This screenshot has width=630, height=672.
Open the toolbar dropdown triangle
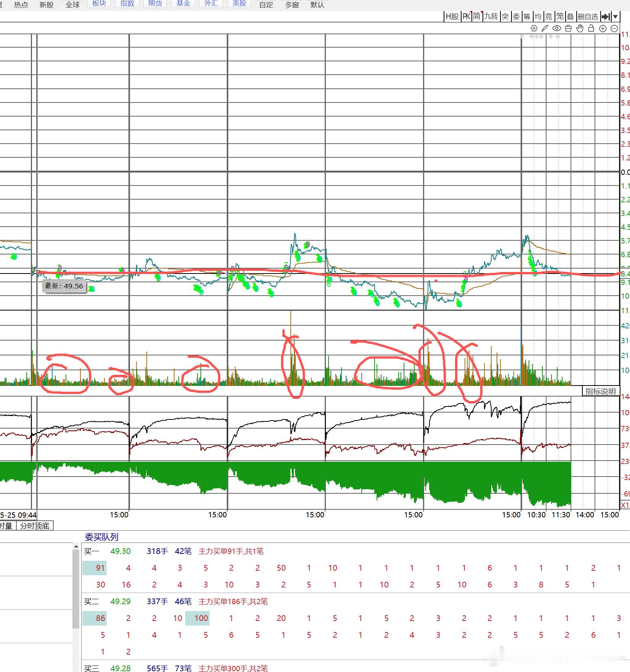coord(616,16)
